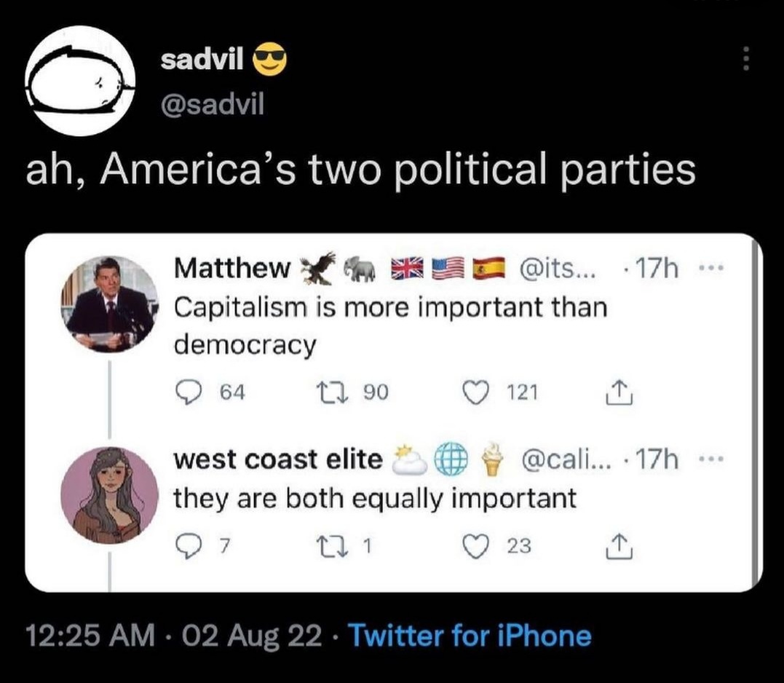Screen dimensions: 784x683
Task: Click Matthew's display name
Action: pyautogui.click(x=231, y=269)
